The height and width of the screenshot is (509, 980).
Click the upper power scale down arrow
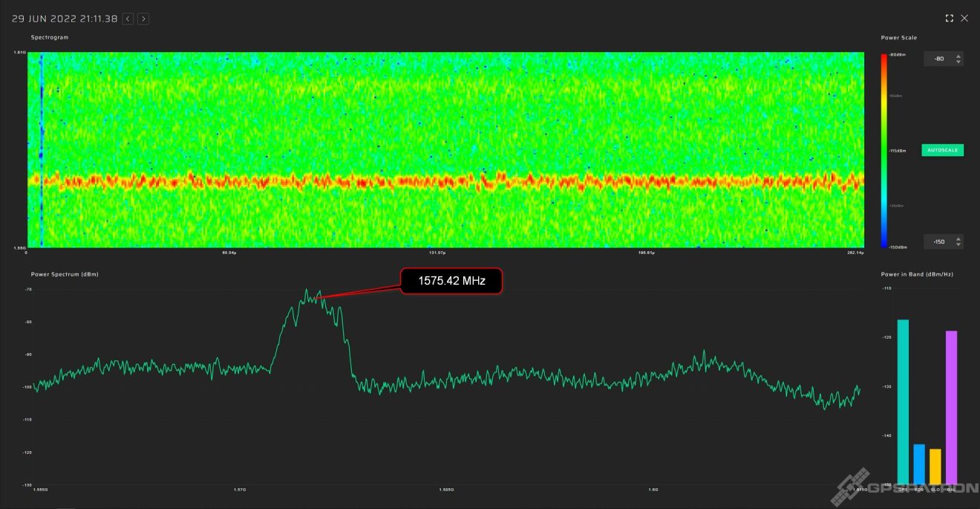pos(958,62)
